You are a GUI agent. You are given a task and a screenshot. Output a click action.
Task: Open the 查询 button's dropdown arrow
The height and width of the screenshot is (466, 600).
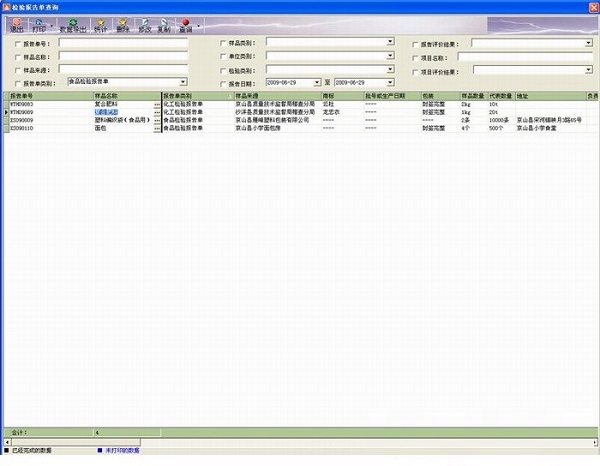pyautogui.click(x=198, y=26)
